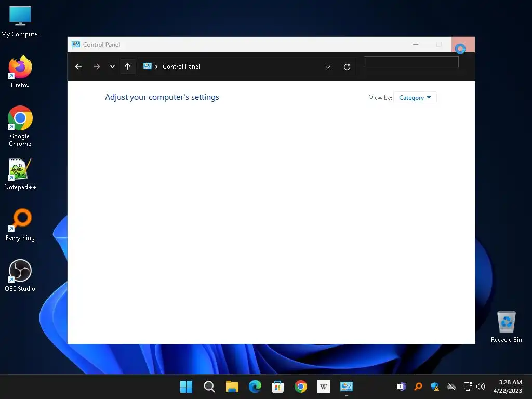Open the Windows Start menu

[x=187, y=387]
